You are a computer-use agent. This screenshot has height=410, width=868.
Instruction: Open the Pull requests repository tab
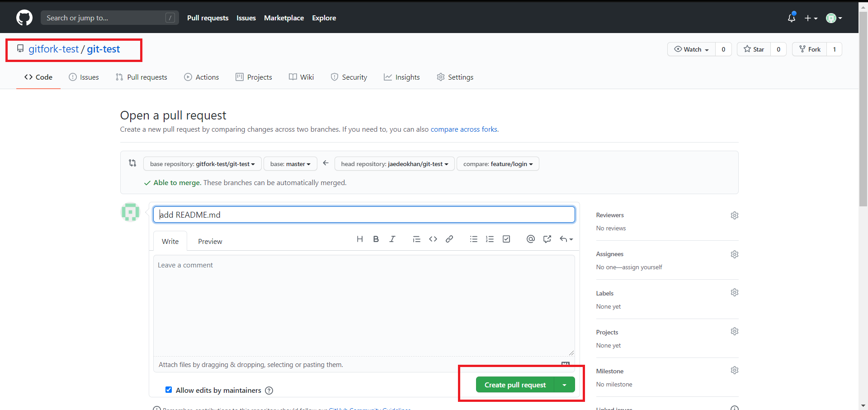click(x=142, y=77)
